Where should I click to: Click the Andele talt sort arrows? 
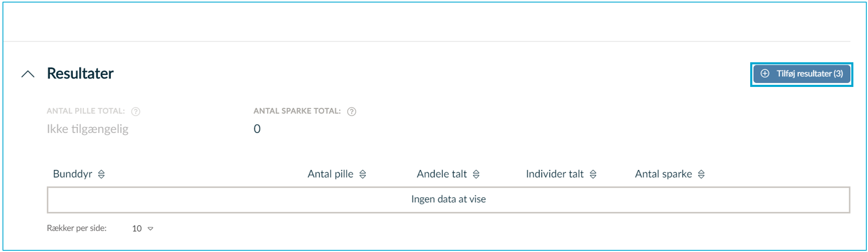(x=476, y=174)
